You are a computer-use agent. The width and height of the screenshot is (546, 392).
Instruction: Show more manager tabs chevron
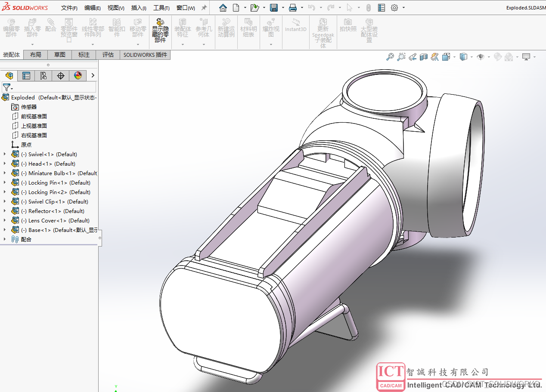click(x=93, y=76)
